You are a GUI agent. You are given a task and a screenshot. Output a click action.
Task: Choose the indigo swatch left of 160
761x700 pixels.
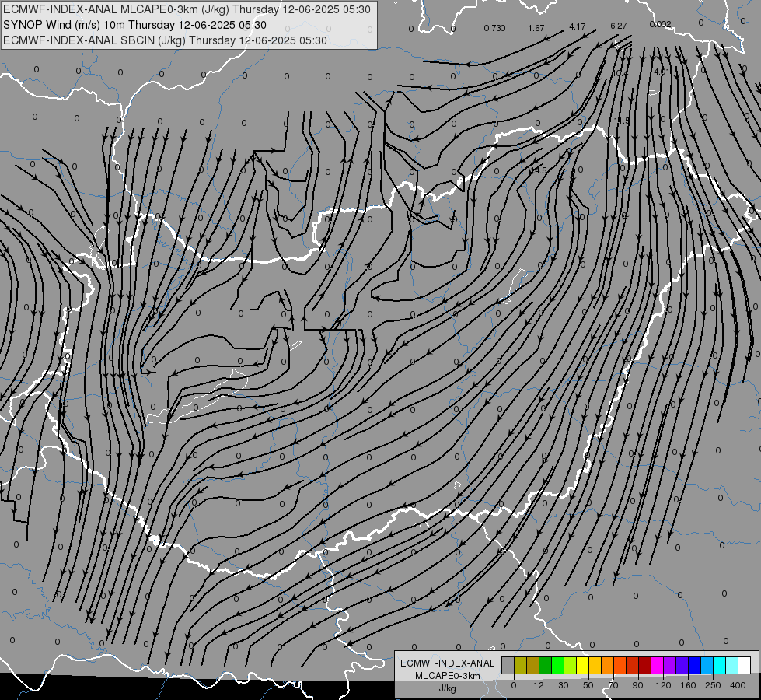point(682,665)
